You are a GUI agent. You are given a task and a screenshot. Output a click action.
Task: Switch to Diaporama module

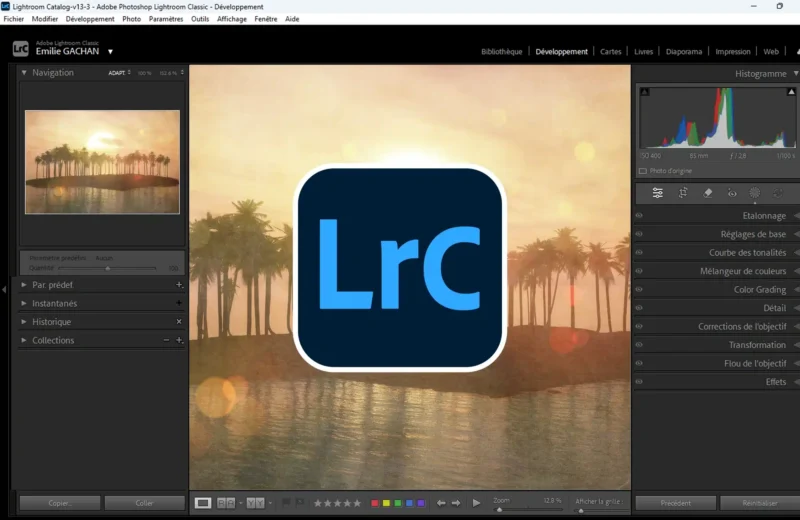(x=684, y=52)
